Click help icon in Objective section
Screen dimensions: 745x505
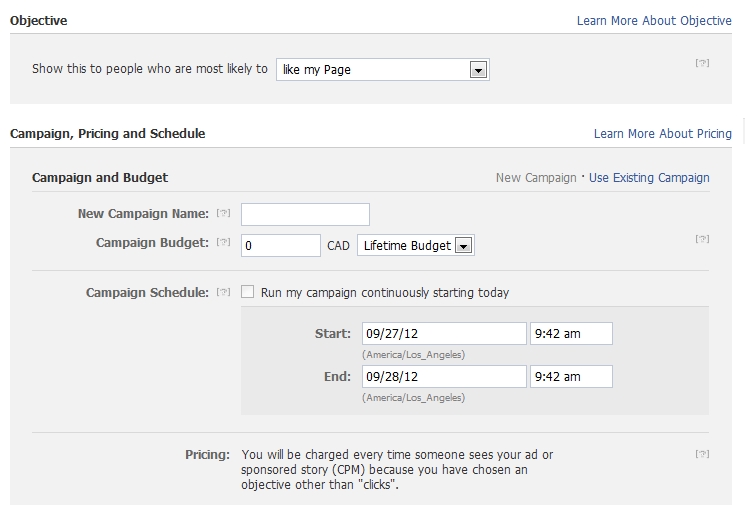(x=702, y=63)
